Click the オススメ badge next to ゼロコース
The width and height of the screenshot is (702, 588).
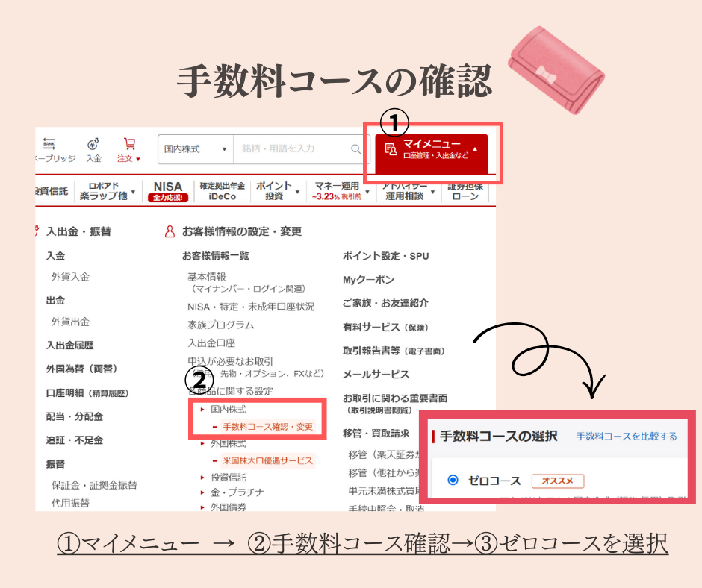(557, 481)
